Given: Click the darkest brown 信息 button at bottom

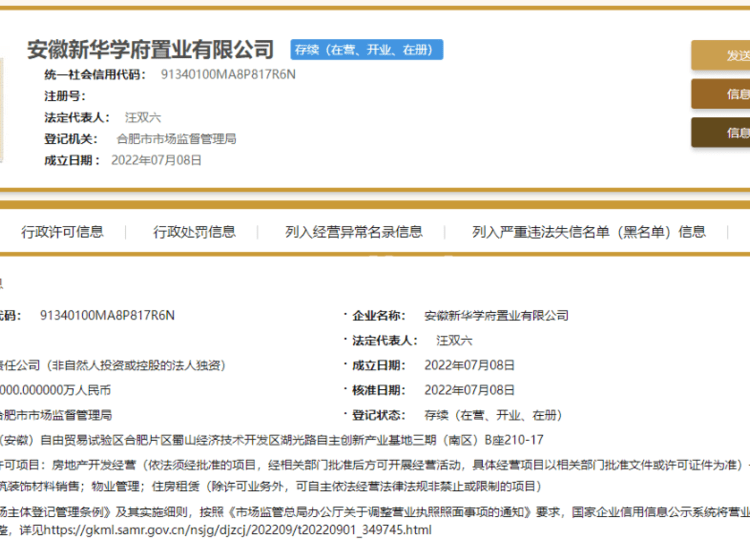Looking at the screenshot, I should [x=720, y=132].
